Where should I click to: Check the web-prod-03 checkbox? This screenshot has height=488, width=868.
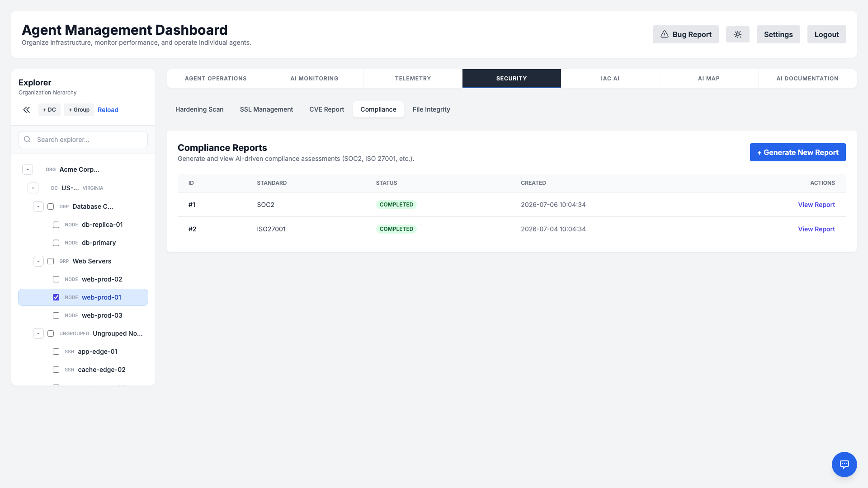coord(56,315)
